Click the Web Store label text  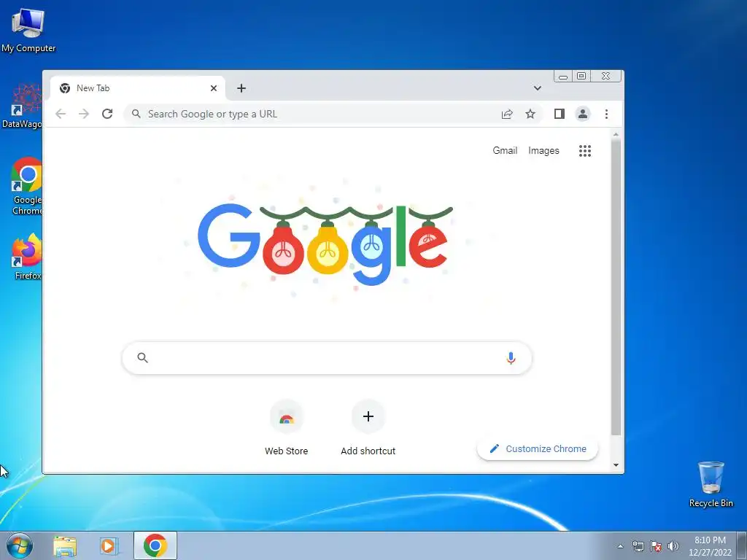286,451
